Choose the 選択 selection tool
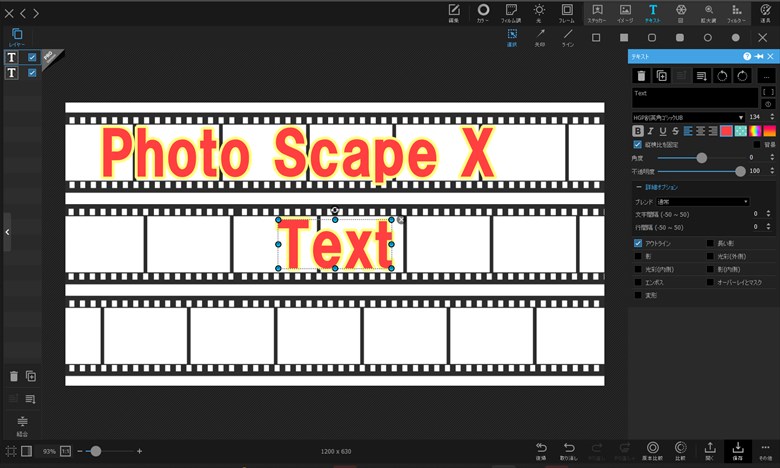The width and height of the screenshot is (780, 468). pos(512,38)
